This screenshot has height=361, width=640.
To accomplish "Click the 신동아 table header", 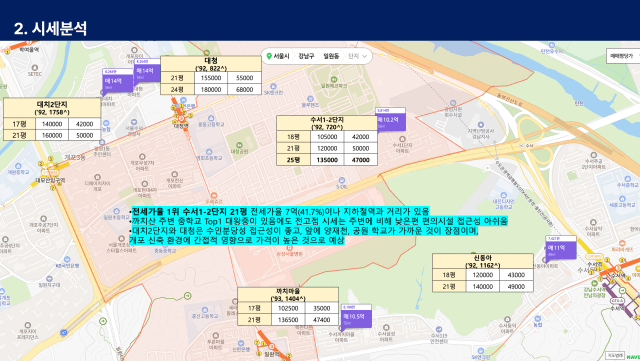I will click(483, 261).
